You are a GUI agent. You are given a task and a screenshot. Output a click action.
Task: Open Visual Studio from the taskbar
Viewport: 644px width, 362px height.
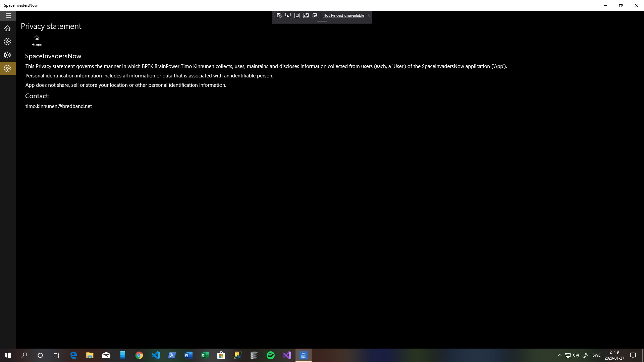(287, 355)
